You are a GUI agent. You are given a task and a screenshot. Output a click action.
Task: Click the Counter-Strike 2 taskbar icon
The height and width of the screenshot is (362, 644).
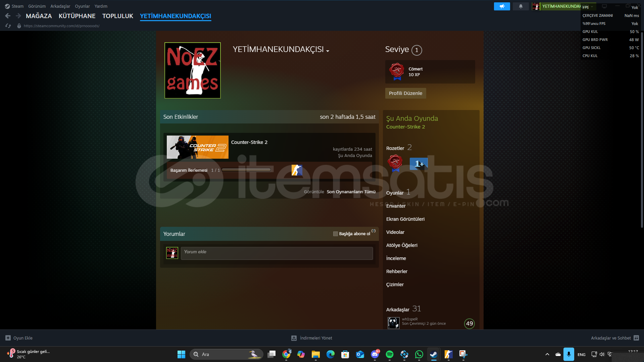click(x=448, y=354)
